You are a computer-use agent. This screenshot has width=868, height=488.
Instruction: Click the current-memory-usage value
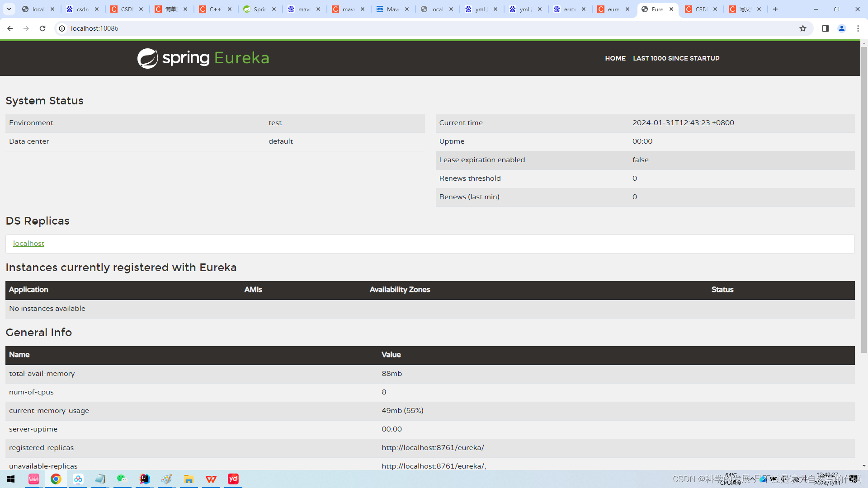tap(402, 411)
